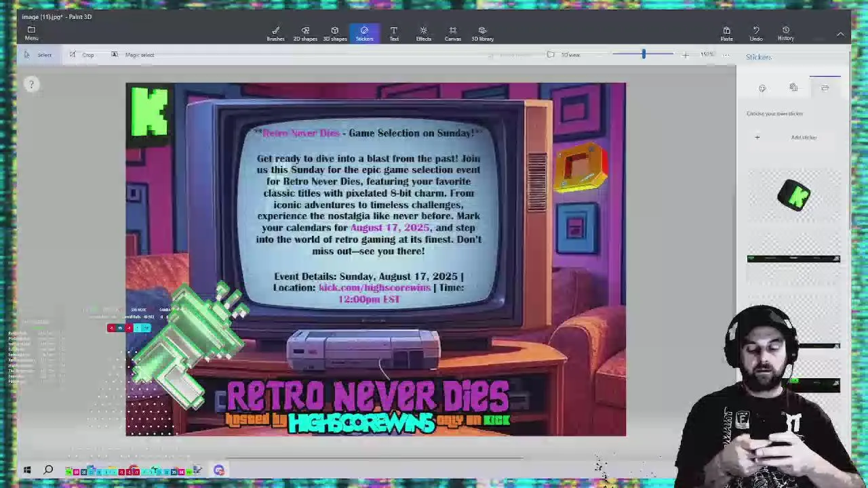Open the 2D shapes tool
The width and height of the screenshot is (868, 488).
[x=305, y=33]
